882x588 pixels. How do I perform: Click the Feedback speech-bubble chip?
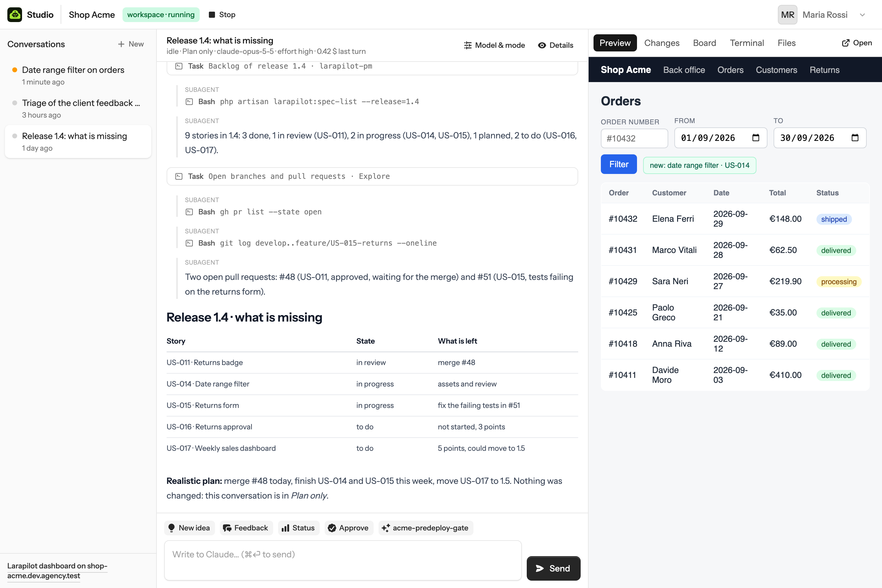(246, 528)
